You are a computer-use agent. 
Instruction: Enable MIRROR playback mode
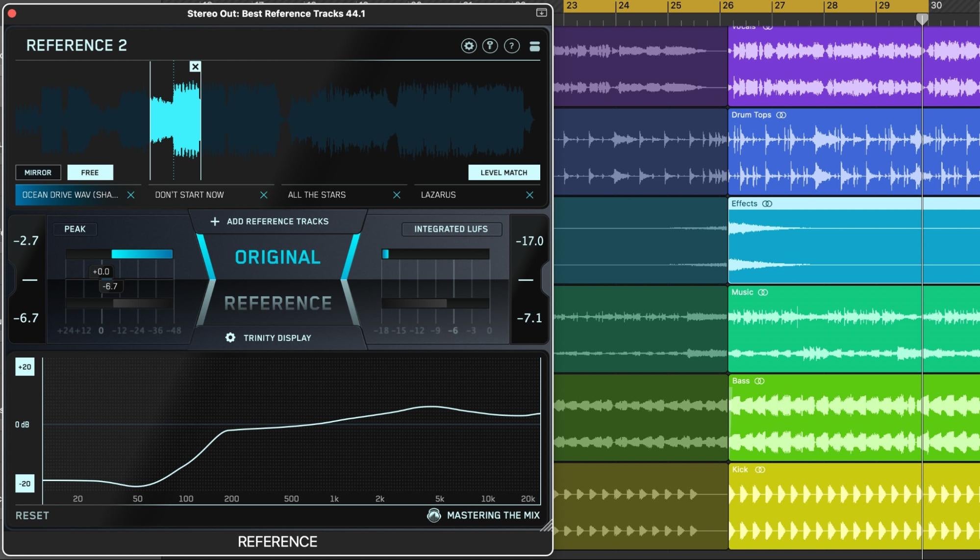[38, 173]
